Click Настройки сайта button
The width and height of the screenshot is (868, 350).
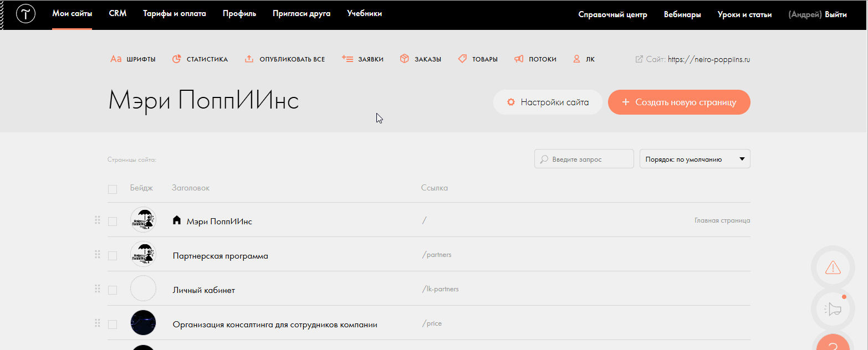(x=548, y=102)
